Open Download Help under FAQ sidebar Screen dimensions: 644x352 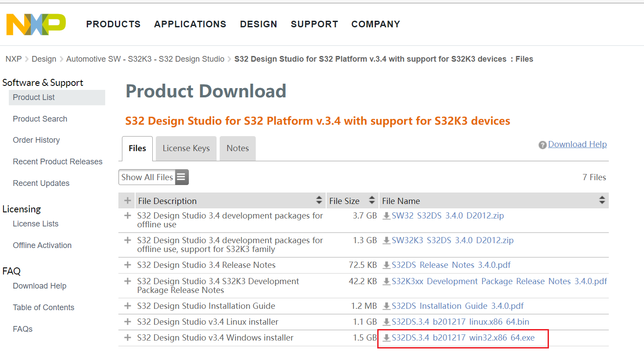coord(40,286)
